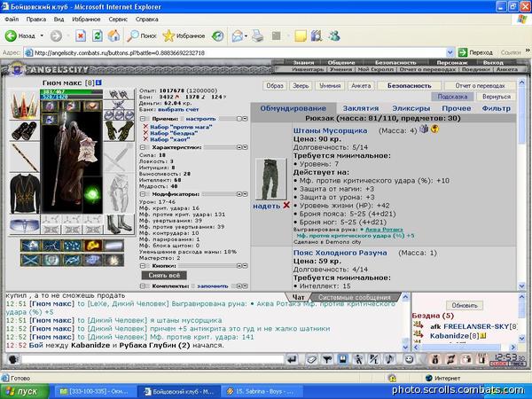
Task: Open the Зверь button
Action: click(301, 86)
